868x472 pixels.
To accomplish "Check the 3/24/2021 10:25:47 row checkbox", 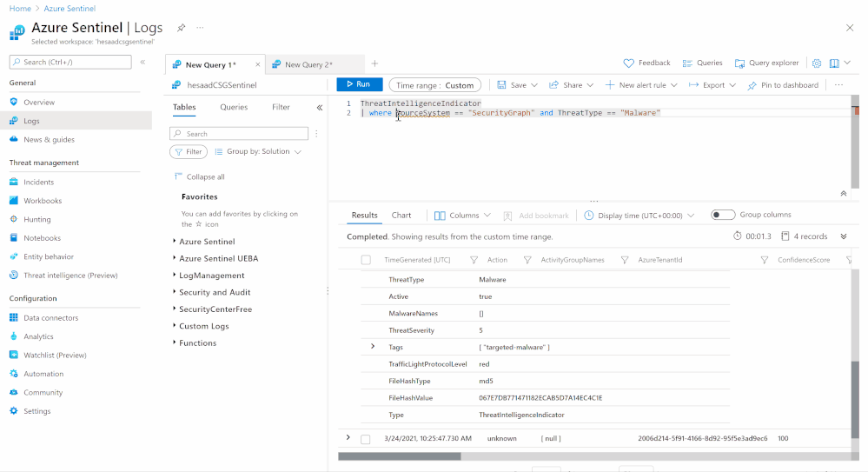I will (365, 439).
